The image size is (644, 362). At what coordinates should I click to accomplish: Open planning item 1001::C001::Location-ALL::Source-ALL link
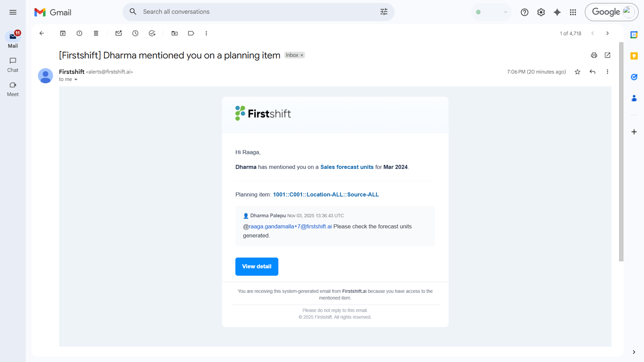tap(326, 195)
